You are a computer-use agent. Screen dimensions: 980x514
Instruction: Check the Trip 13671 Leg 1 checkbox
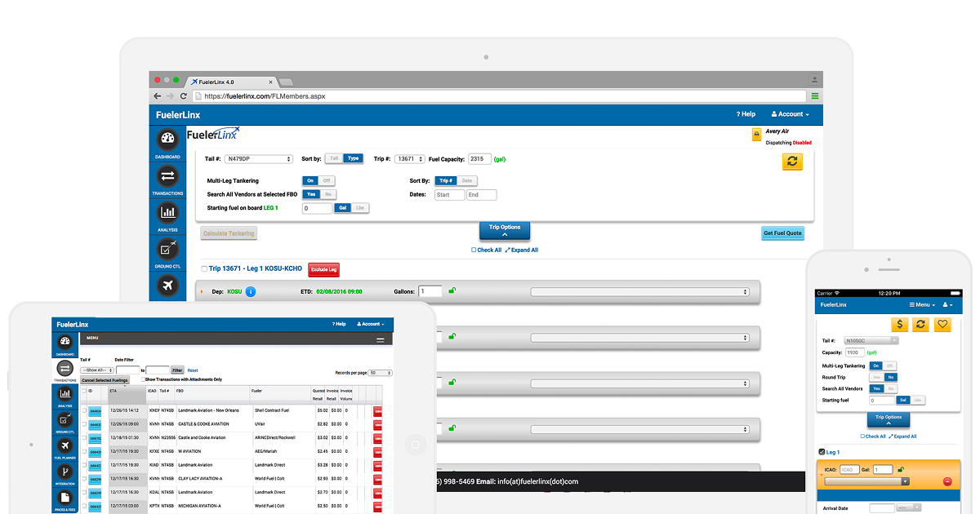(204, 268)
